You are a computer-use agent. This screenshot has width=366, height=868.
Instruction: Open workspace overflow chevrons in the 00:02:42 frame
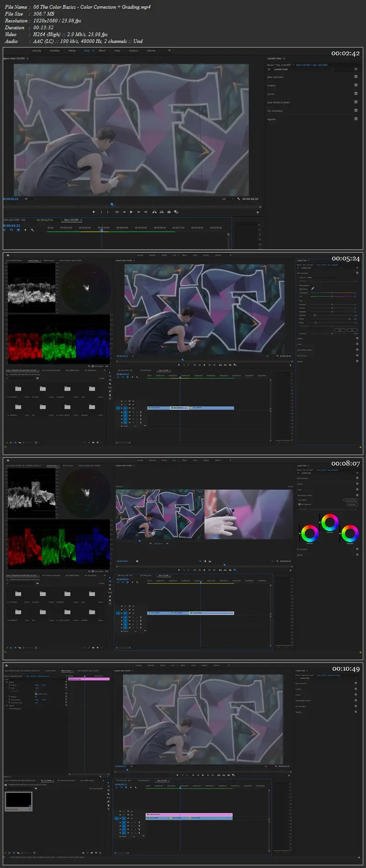169,50
